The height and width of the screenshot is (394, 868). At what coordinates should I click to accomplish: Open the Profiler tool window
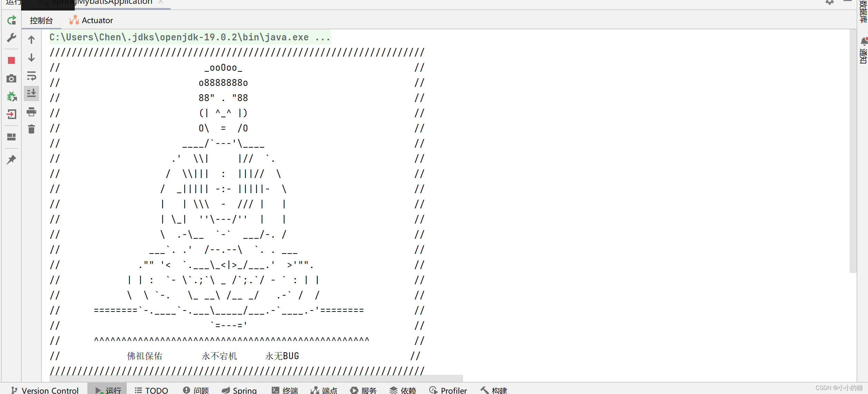pyautogui.click(x=448, y=390)
